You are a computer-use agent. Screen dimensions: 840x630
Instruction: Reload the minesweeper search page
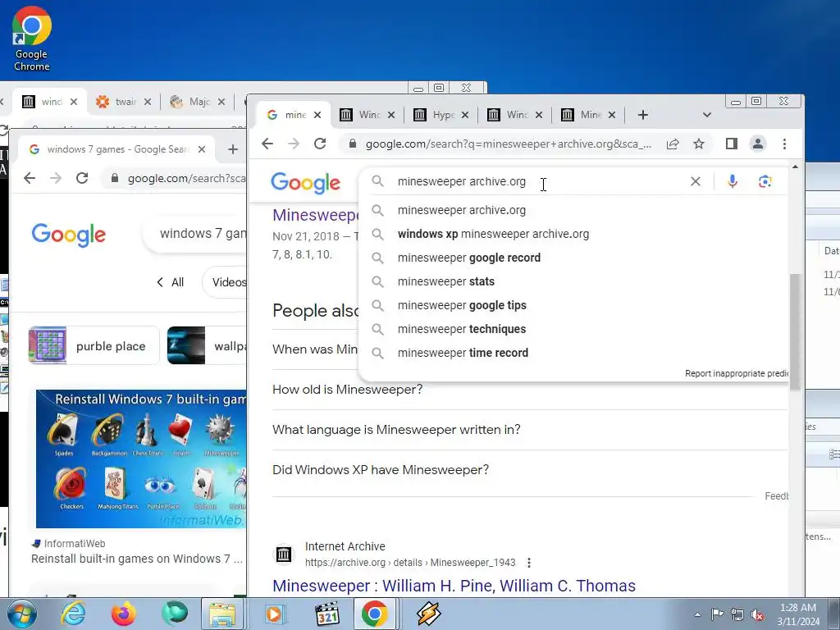320,144
